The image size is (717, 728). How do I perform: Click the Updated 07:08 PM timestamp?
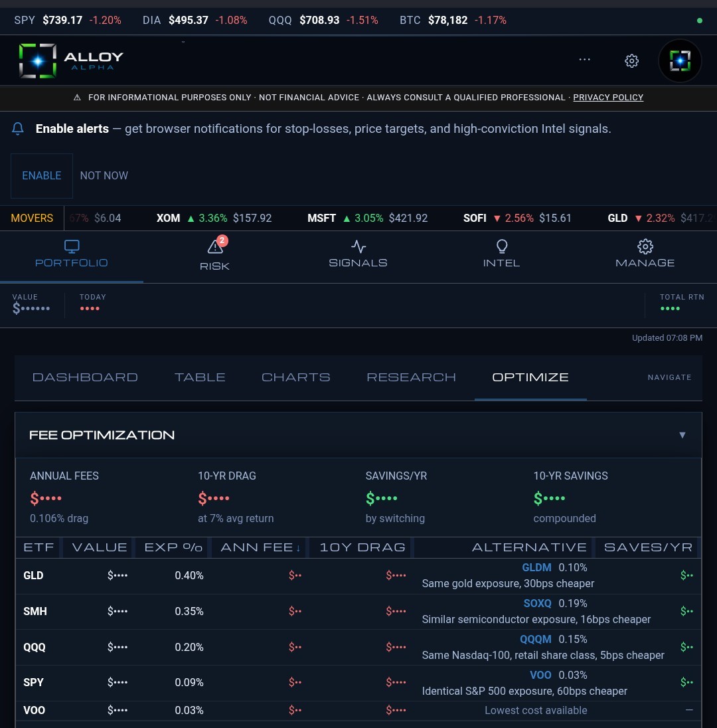tap(667, 338)
